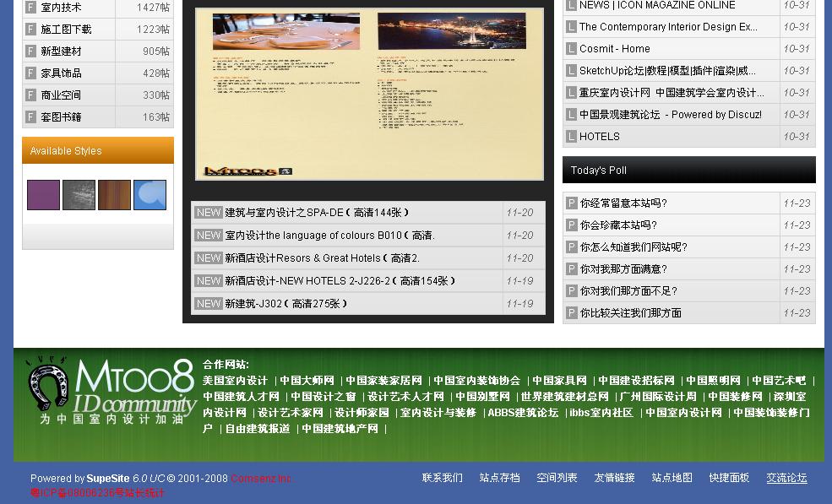
Task: Select the purple style swatch
Action: (x=44, y=195)
